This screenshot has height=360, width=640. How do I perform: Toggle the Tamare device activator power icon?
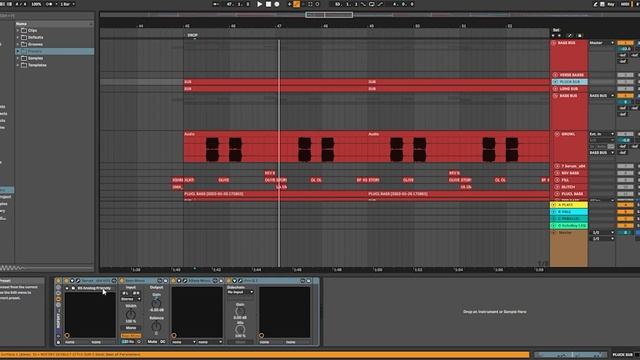click(66, 281)
